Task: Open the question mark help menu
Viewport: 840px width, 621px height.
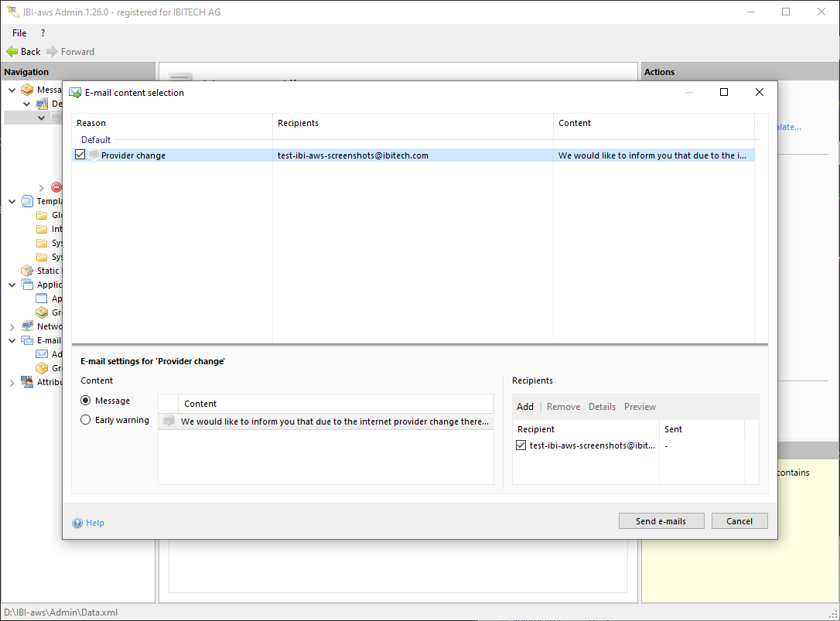Action: 43,33
